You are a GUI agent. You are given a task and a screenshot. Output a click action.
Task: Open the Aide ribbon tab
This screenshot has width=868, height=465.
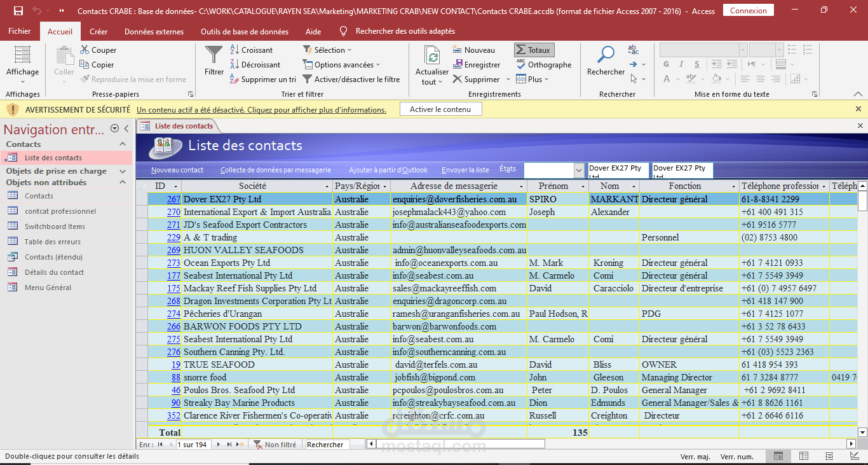click(313, 31)
